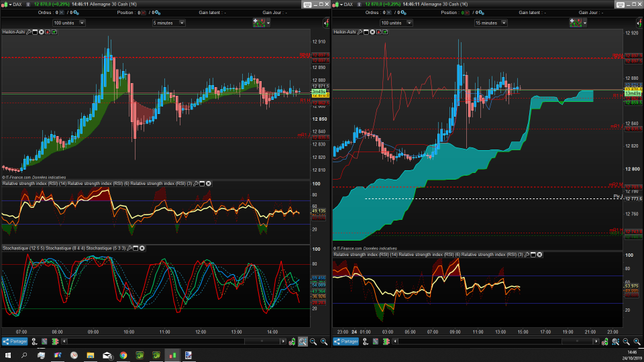Open Heikin-Ashi settings wrench in left chart
The image size is (644, 362).
[30, 32]
